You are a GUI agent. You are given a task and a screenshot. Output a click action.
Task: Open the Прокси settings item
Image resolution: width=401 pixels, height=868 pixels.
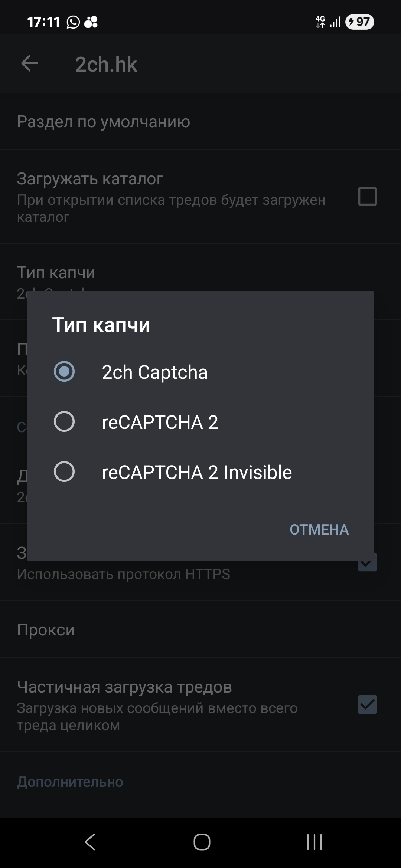coord(46,629)
